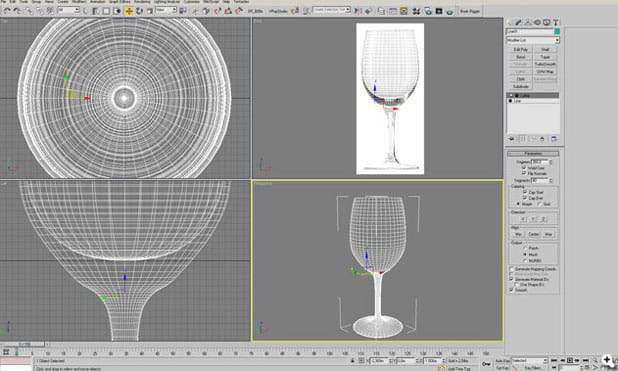Click the Undo arrow icon
This screenshot has height=371, width=618.
pyautogui.click(x=7, y=11)
